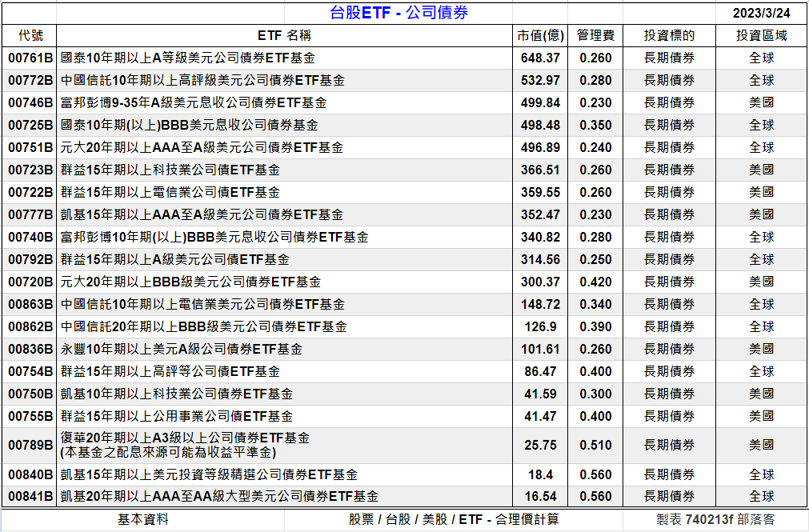Select name 復華20年期以上A3級以上公司債券ETF基金
The width and height of the screenshot is (809, 532).
[x=185, y=438]
